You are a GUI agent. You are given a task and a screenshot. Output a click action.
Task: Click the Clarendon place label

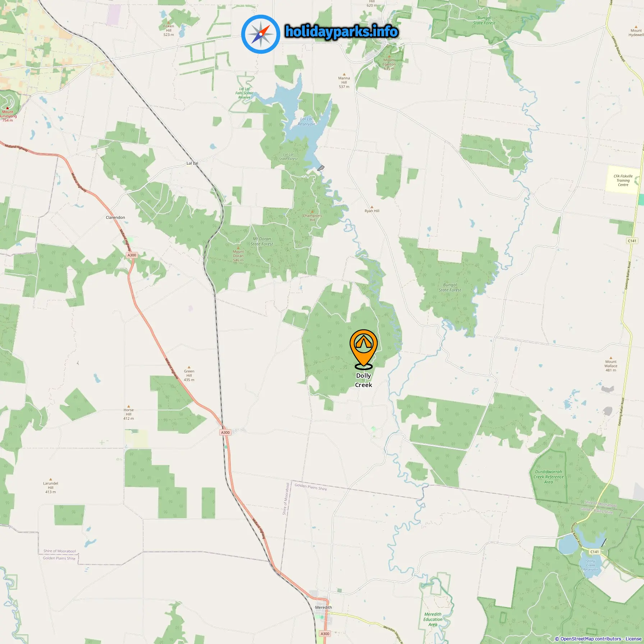(x=115, y=217)
